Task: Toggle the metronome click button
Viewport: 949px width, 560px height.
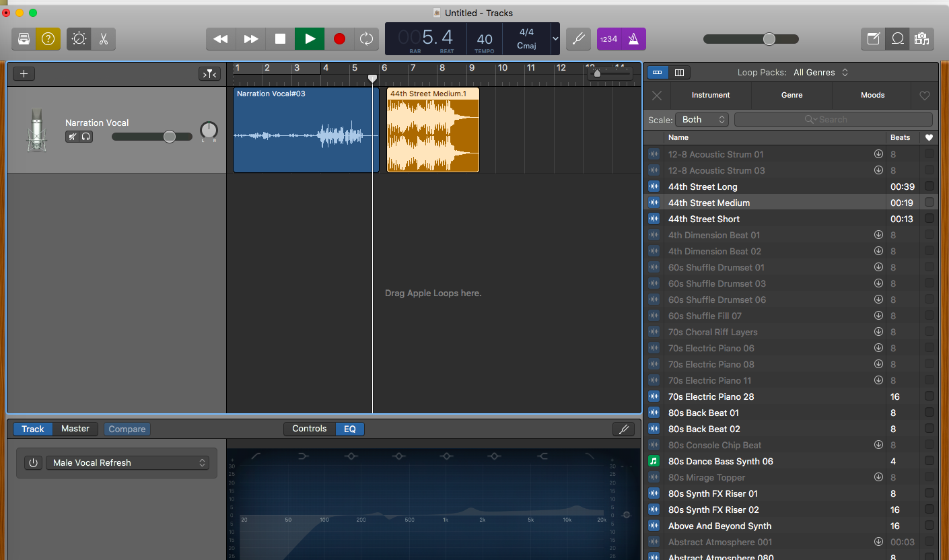Action: click(x=633, y=39)
